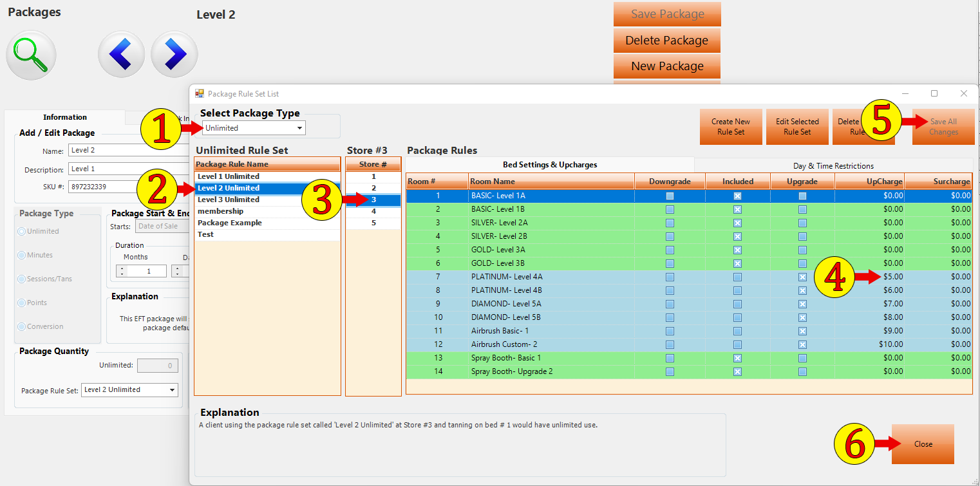
Task: Switch to Bed Settings & Upcharges tab
Action: 550,165
